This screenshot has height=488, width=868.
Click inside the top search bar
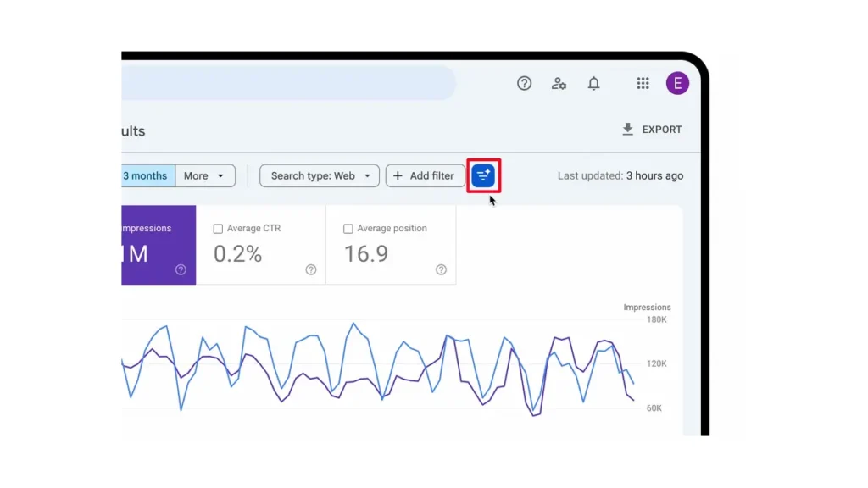tap(288, 83)
